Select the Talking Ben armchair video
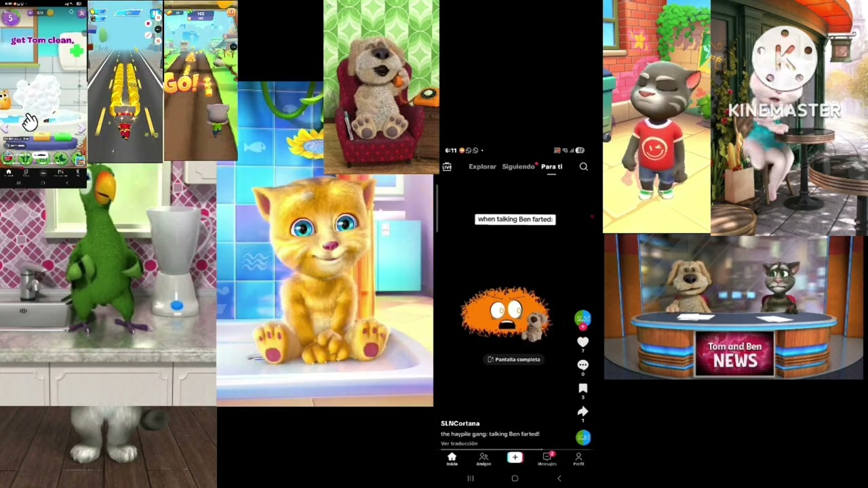868x488 pixels. (381, 87)
